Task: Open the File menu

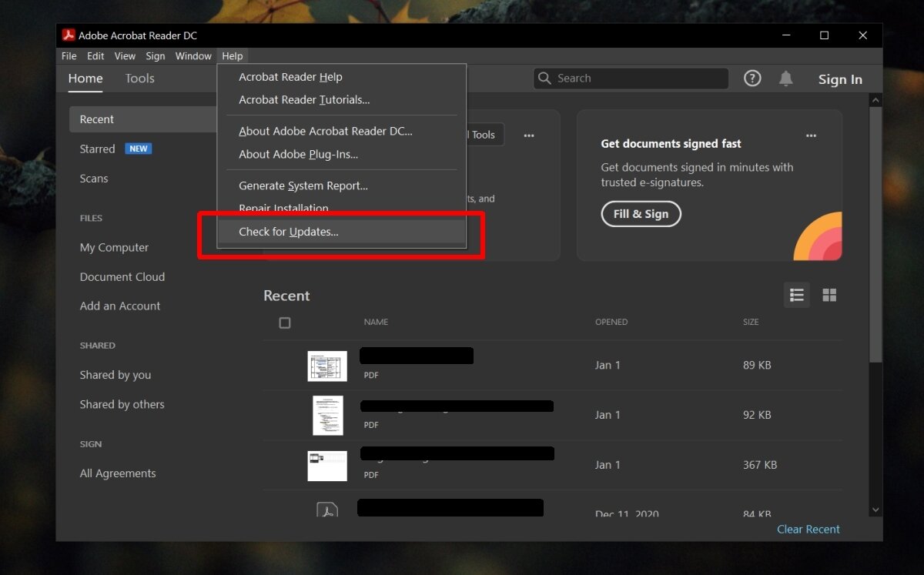Action: (x=69, y=55)
